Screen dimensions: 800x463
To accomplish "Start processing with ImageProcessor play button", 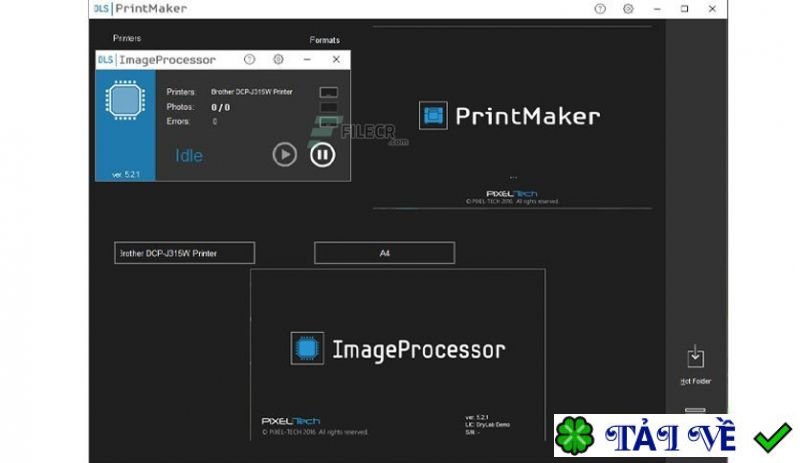I will click(285, 154).
